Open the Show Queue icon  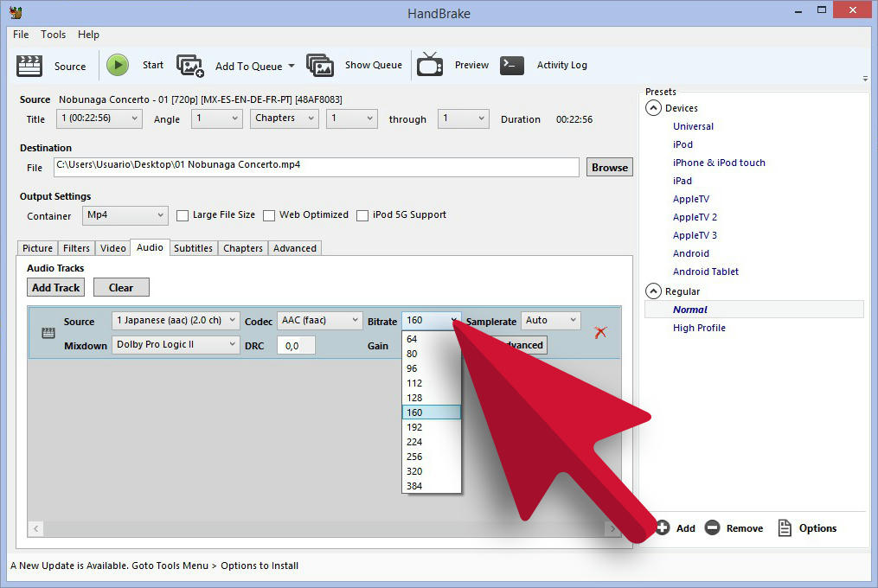(x=320, y=66)
